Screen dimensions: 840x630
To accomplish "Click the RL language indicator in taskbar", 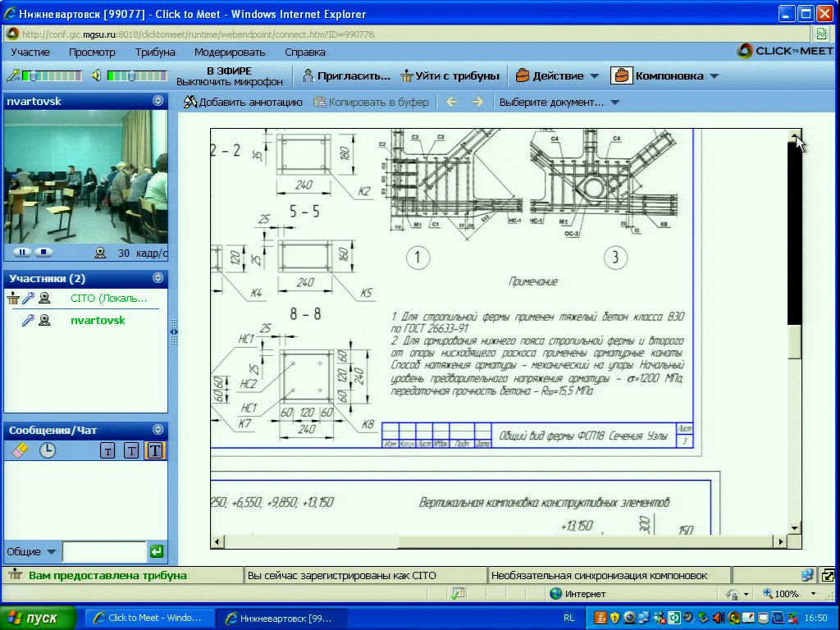I will point(569,618).
